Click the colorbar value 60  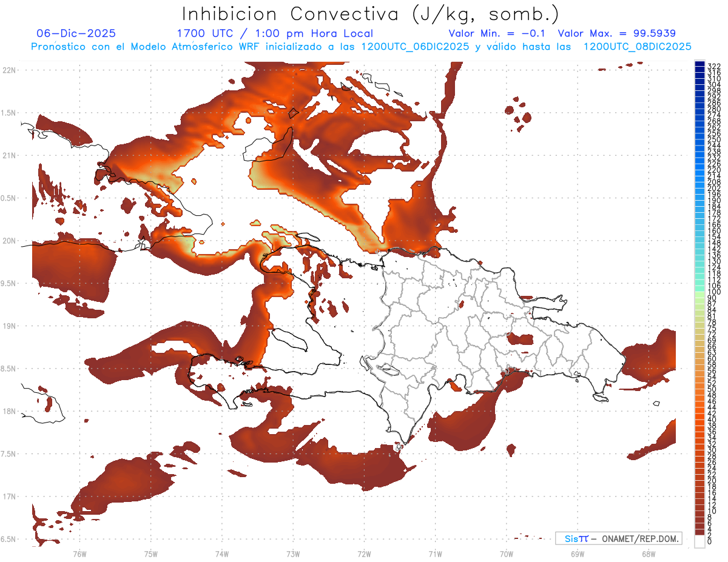point(712,359)
